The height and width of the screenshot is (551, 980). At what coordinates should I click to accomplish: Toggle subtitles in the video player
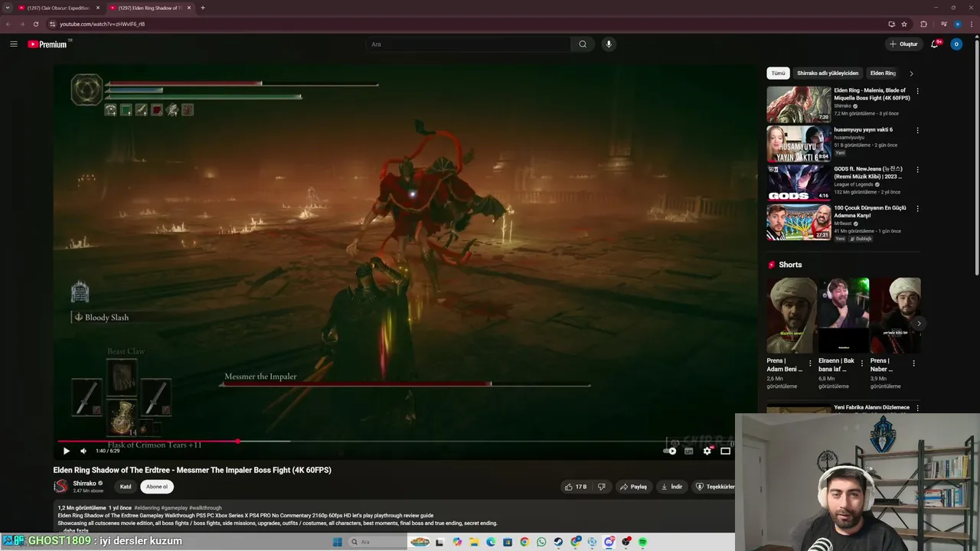tap(688, 451)
